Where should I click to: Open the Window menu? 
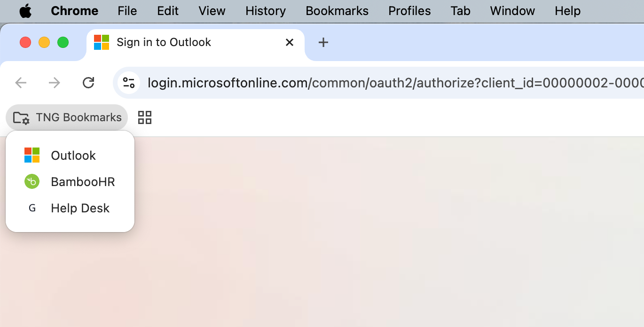[512, 11]
